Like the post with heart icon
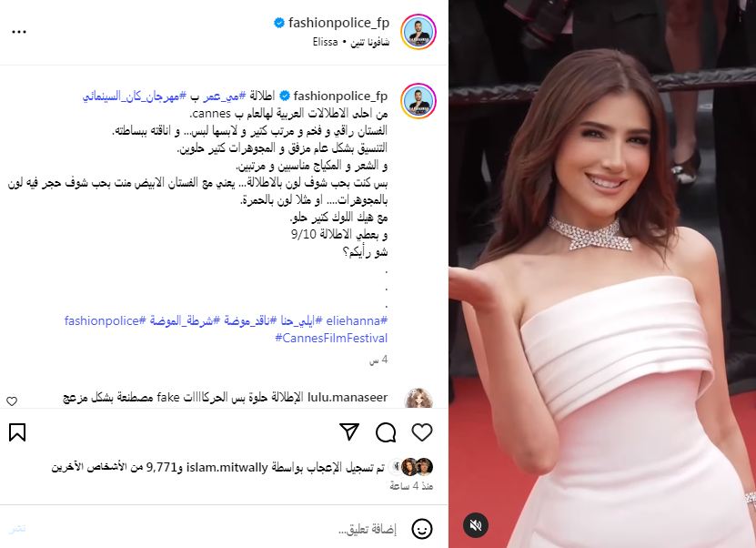 422,432
